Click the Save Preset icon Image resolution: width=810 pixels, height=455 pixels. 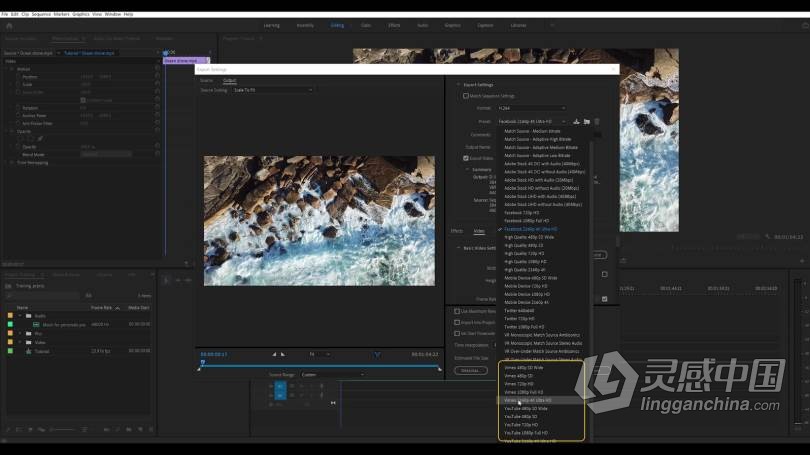577,121
